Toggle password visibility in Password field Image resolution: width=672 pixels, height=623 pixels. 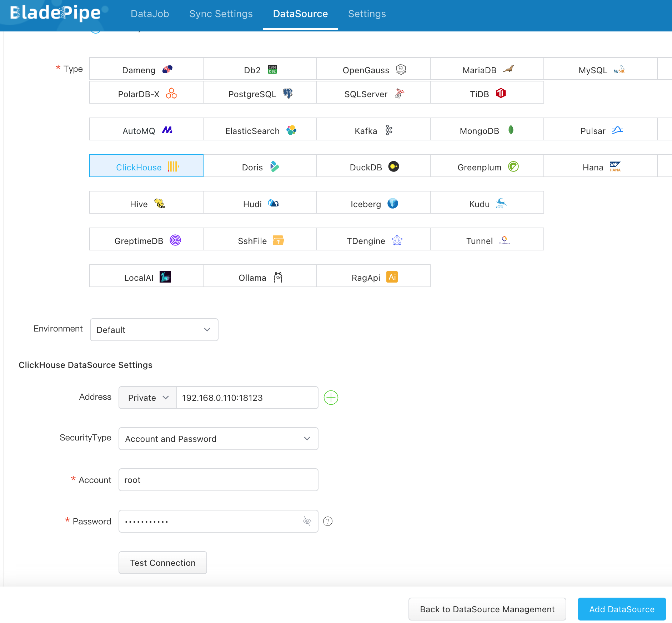[x=306, y=521]
